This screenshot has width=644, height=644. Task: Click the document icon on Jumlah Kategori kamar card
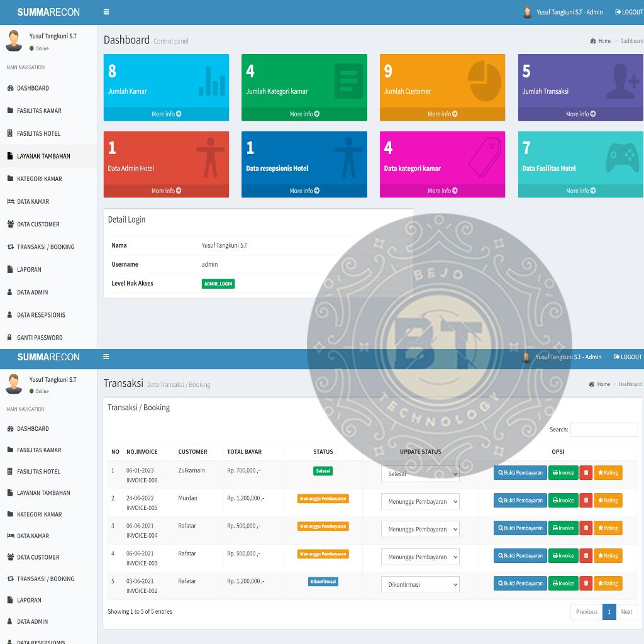point(348,81)
